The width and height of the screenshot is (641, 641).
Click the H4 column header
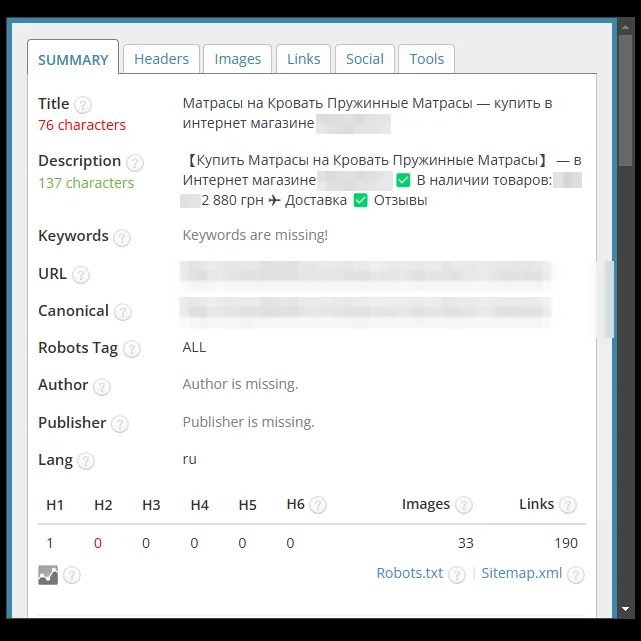click(x=199, y=505)
